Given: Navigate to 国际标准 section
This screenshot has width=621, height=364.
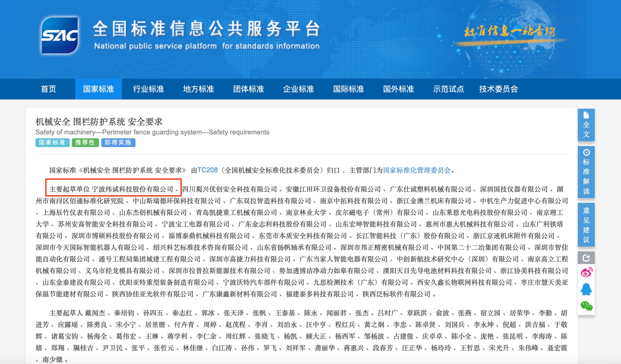Looking at the screenshot, I should 348,89.
